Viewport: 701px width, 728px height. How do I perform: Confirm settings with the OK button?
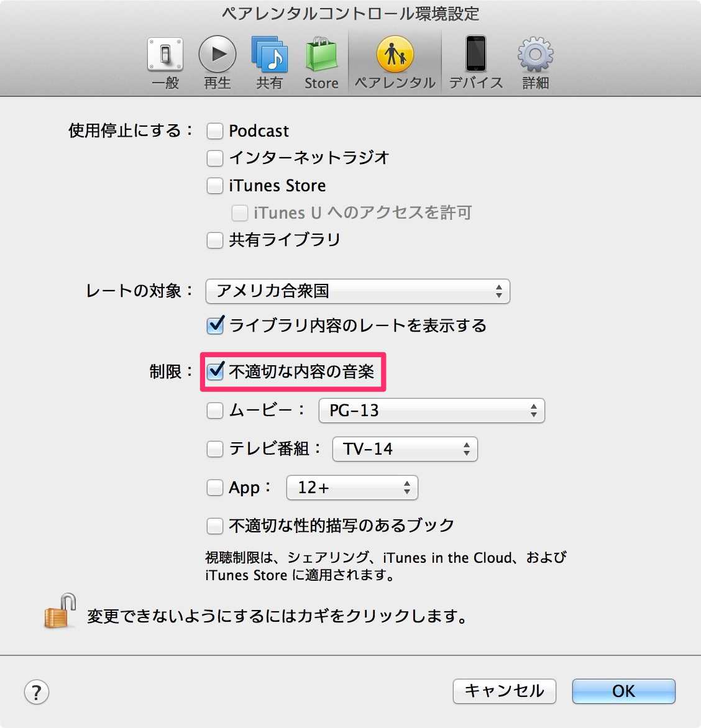click(624, 691)
